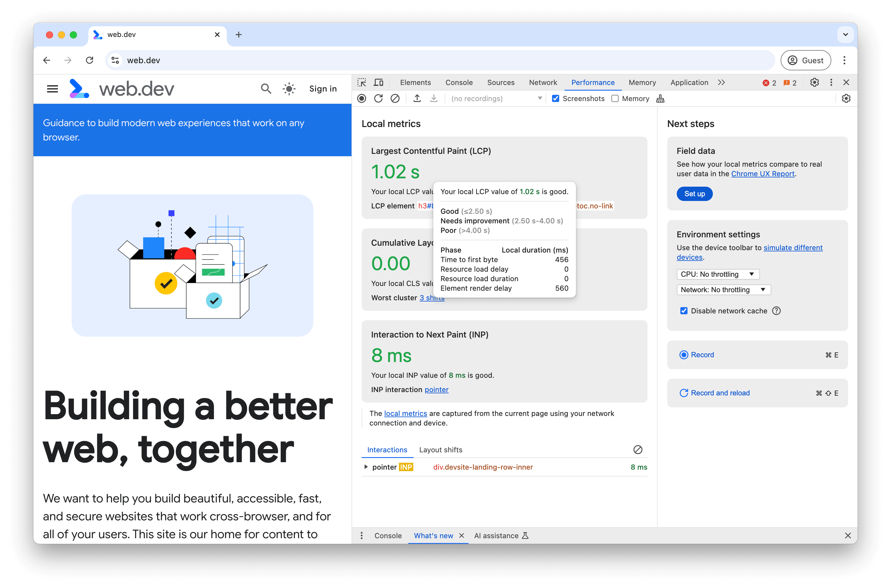The image size is (891, 588).
Task: Click the reload performance button
Action: tap(378, 98)
